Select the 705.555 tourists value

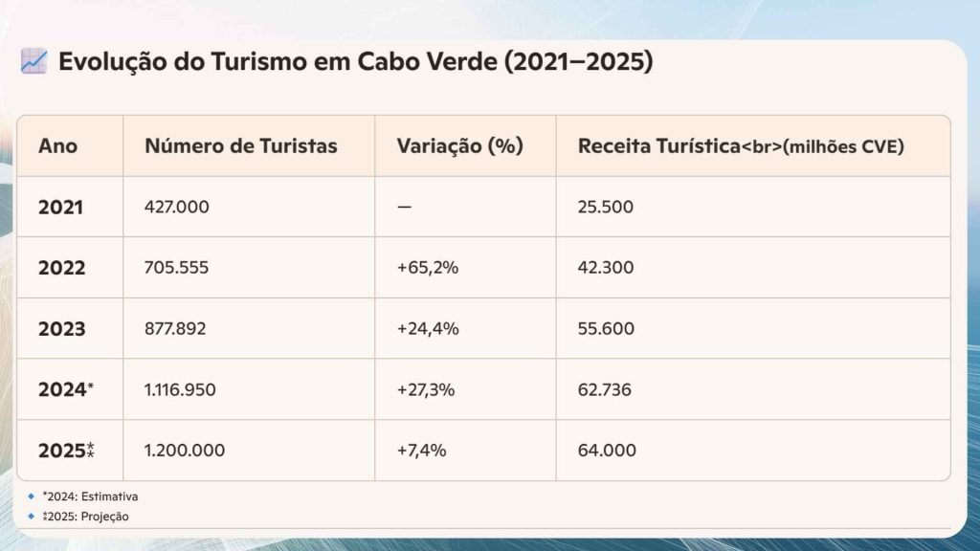176,268
